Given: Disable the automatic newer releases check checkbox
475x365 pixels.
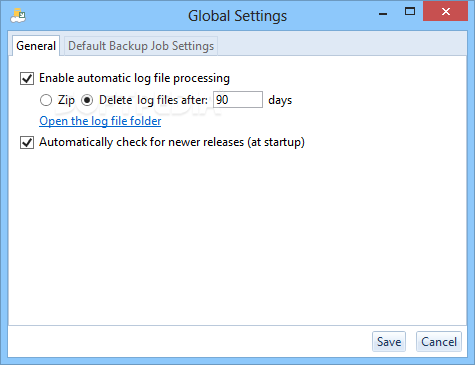Looking at the screenshot, I should pyautogui.click(x=27, y=143).
